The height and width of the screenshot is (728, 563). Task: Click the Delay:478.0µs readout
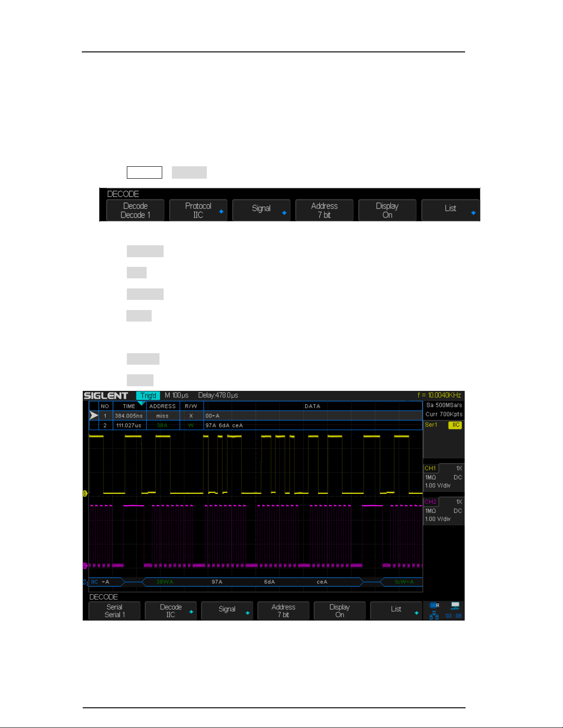click(218, 395)
